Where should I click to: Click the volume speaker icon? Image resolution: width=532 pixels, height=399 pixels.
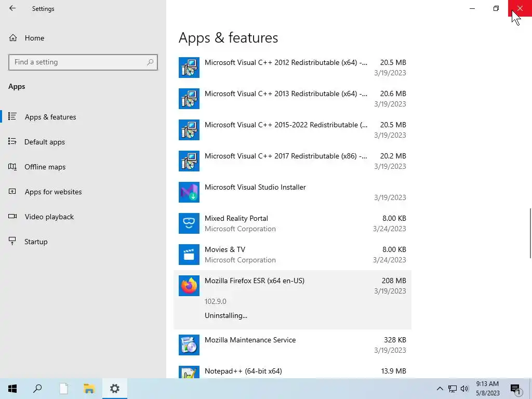pos(464,389)
